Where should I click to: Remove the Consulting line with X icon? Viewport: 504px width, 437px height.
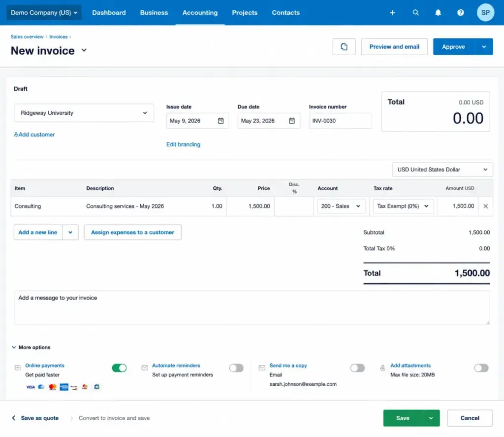tap(485, 206)
